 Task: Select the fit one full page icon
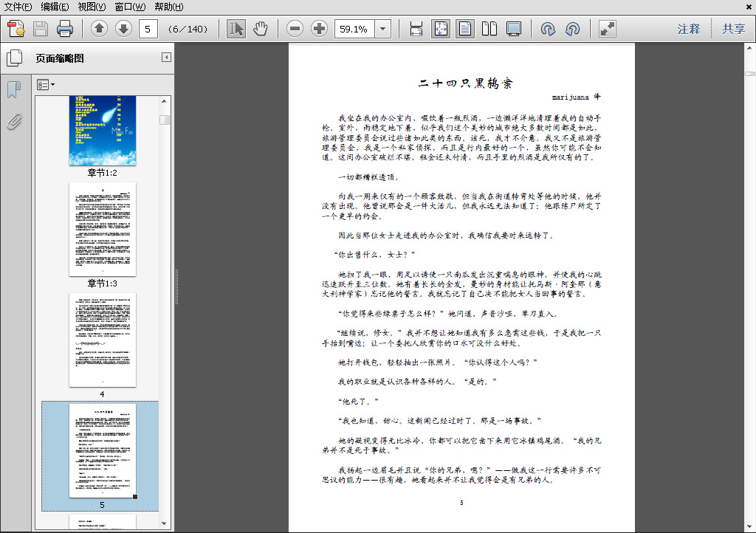coord(441,29)
